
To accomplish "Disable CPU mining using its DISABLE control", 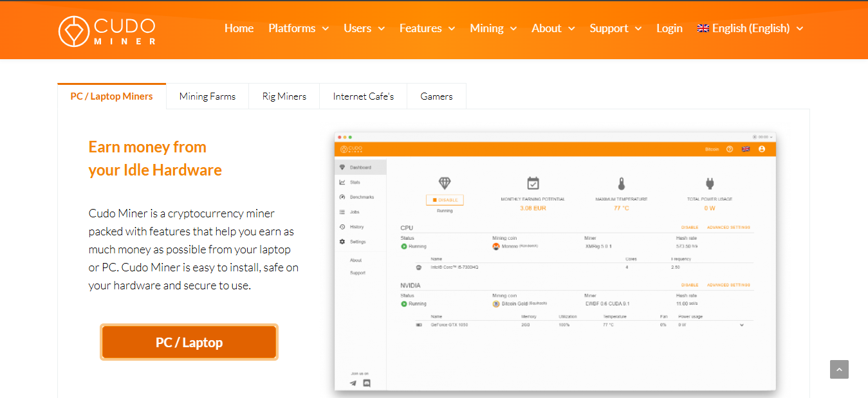I will pos(689,227).
